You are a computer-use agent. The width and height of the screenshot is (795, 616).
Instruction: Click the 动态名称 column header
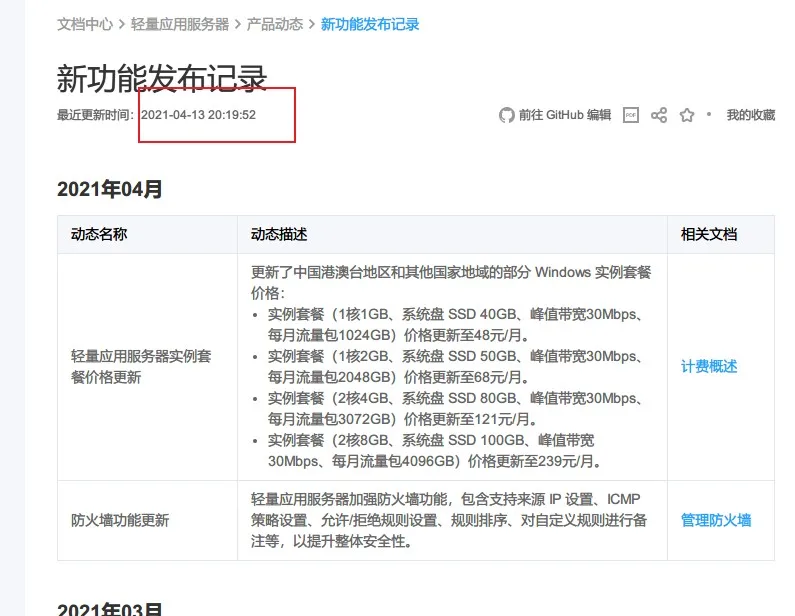coord(99,234)
